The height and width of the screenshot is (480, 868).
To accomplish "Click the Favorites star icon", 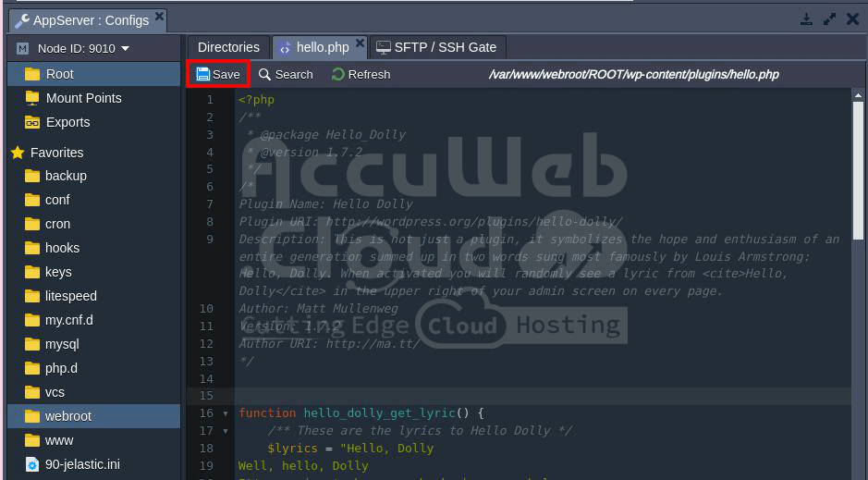I will pyautogui.click(x=18, y=153).
